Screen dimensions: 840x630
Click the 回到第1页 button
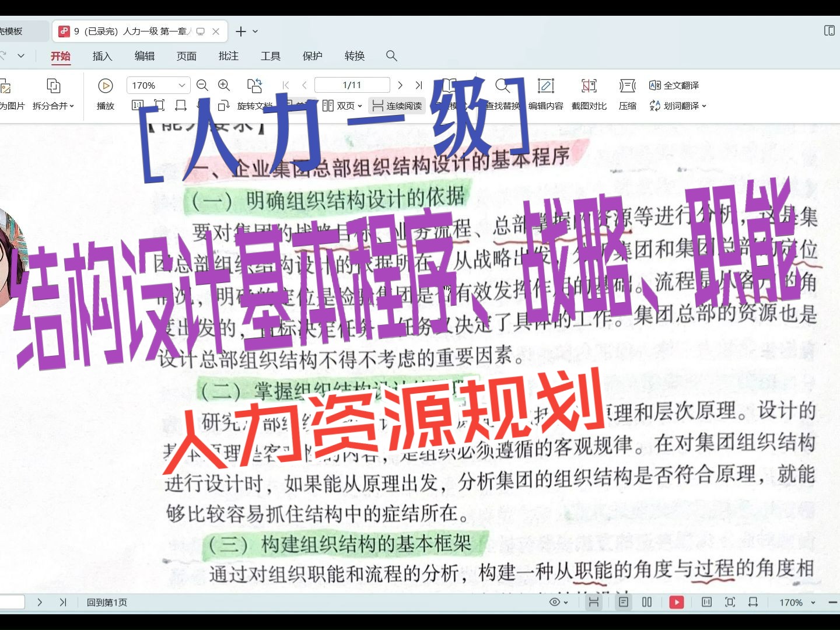coord(107,602)
